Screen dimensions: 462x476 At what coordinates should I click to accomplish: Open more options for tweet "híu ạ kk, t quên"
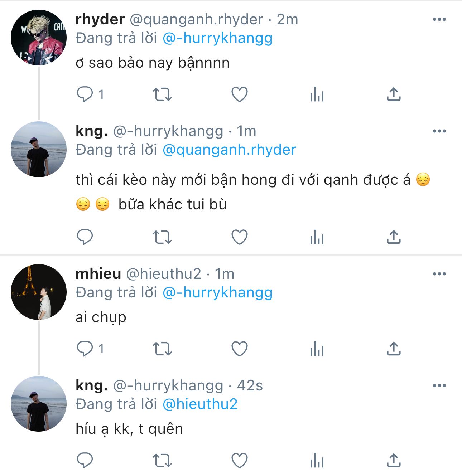(439, 386)
